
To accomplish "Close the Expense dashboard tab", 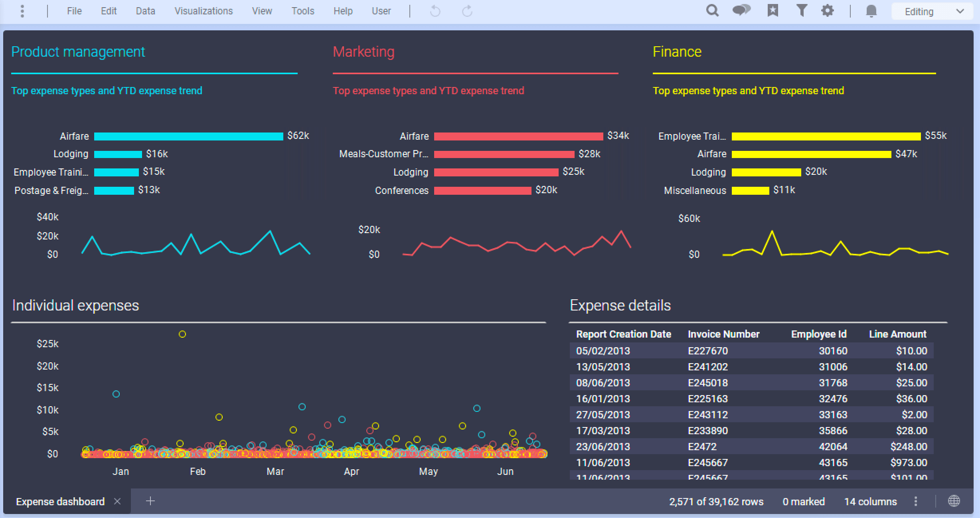I will (x=118, y=501).
